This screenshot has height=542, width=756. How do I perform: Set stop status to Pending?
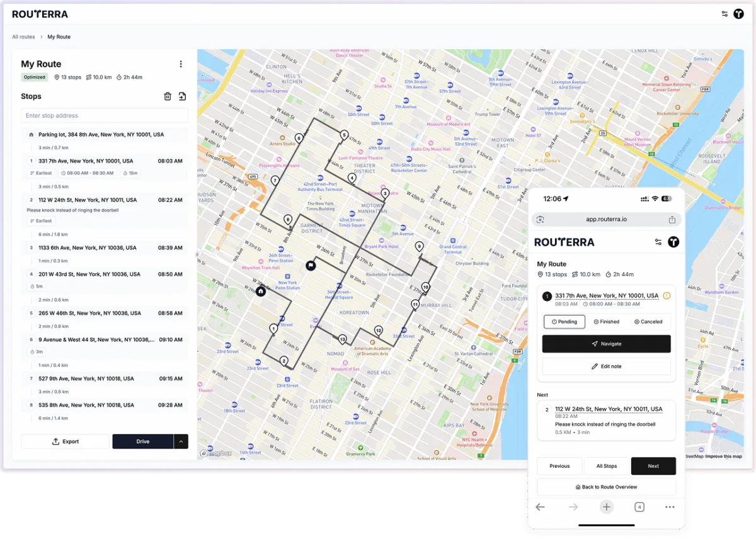click(x=564, y=322)
